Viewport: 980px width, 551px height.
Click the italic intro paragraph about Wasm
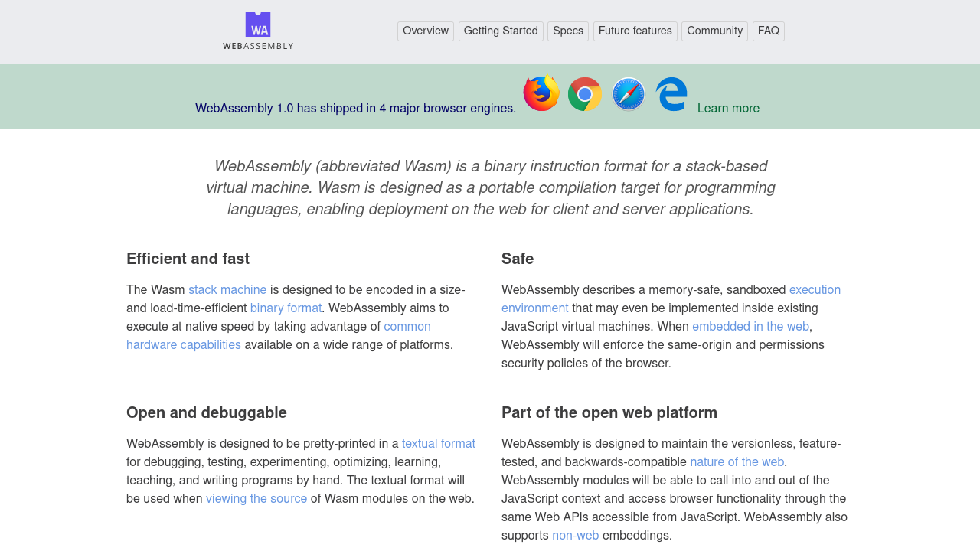(x=490, y=188)
